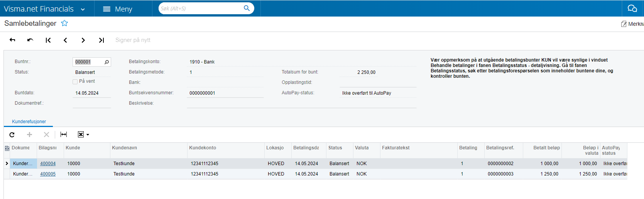Image resolution: width=644 pixels, height=199 pixels.
Task: Open Buntnr. lookup selector
Action: point(106,62)
